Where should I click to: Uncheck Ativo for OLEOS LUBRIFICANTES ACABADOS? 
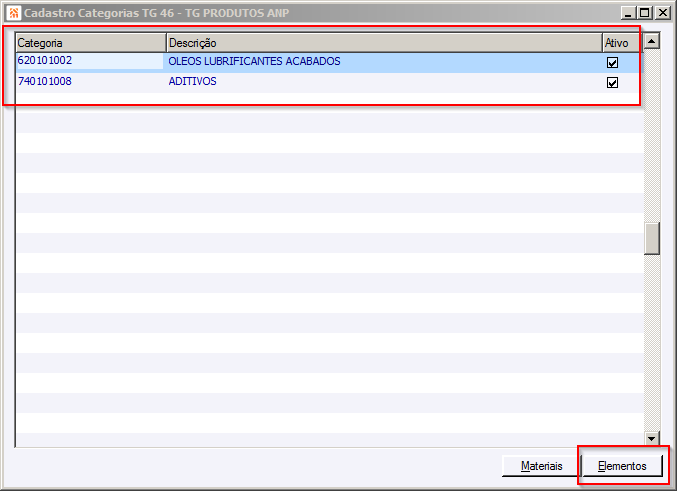tap(612, 63)
